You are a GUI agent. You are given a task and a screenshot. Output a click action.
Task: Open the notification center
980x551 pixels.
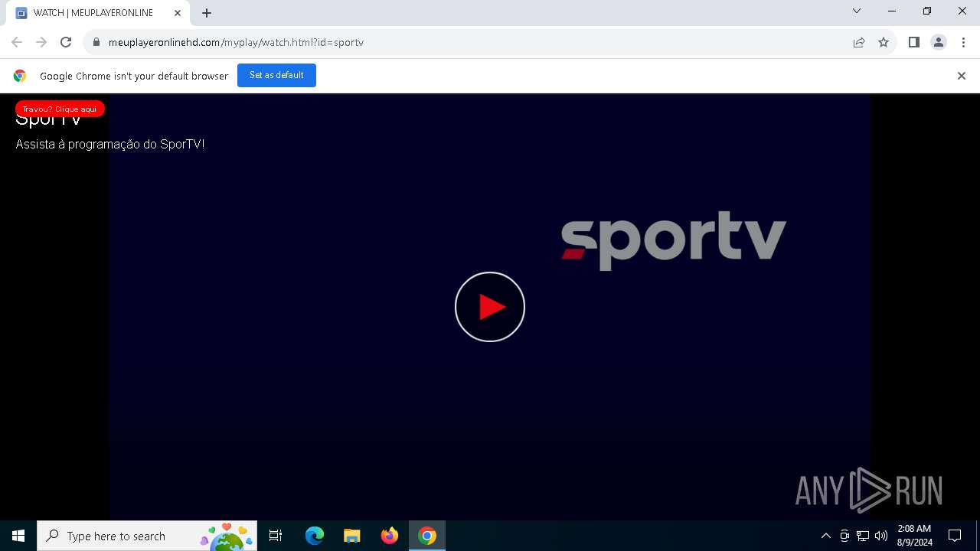955,536
